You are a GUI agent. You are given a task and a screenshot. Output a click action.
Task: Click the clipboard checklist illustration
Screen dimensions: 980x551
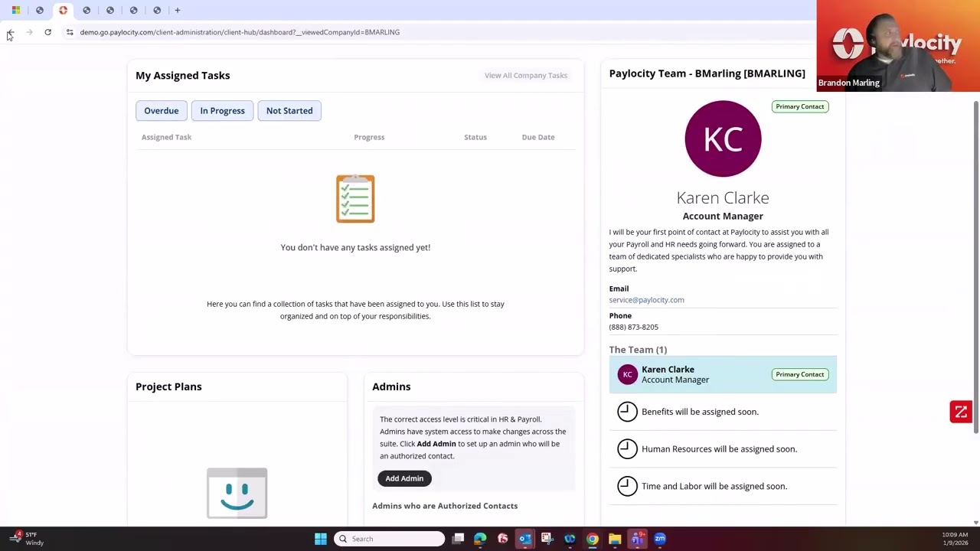[x=355, y=199]
